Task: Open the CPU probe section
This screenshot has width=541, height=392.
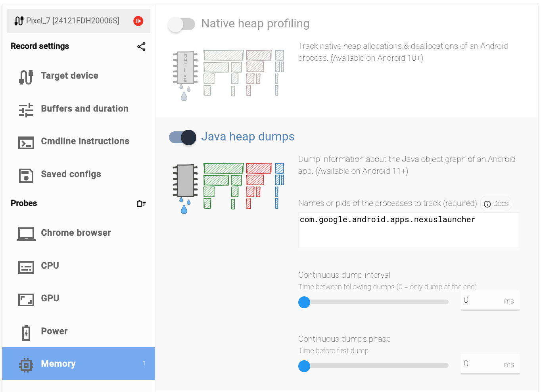Action: coord(50,266)
